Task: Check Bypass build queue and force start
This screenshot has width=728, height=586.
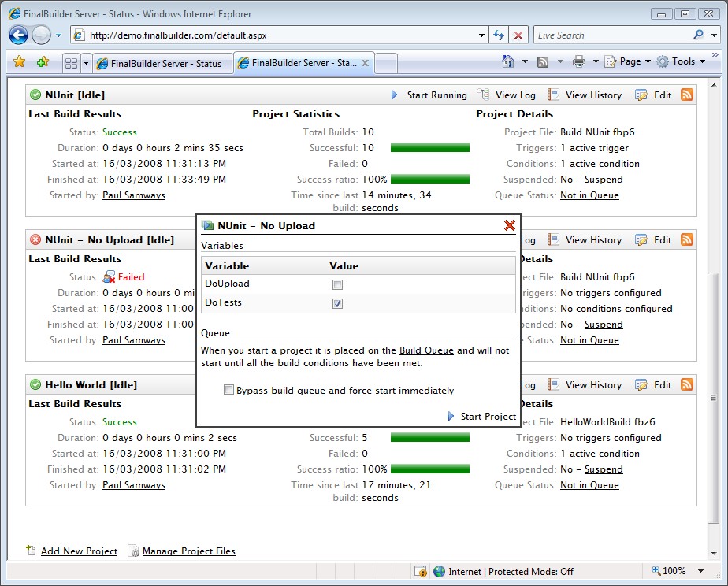Action: pyautogui.click(x=228, y=390)
